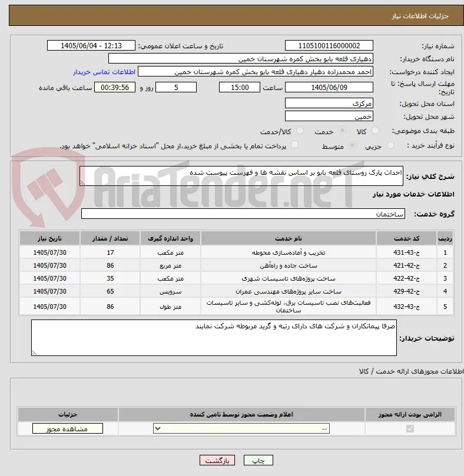Toggle the الزامی بودن ارائه مجوز checkbox
464x476 pixels.
(410, 429)
